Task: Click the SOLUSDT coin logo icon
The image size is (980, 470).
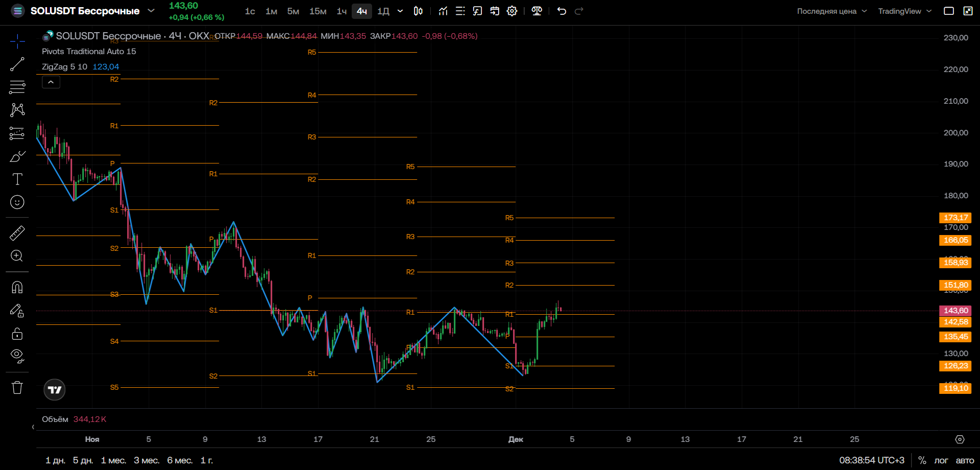Action: 18,11
